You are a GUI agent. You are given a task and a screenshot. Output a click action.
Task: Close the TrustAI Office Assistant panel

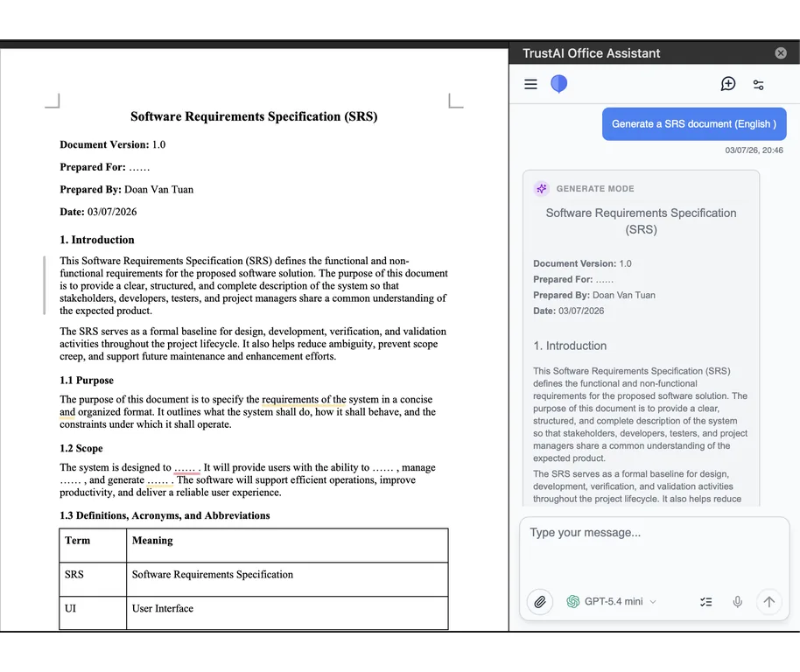[x=781, y=53]
